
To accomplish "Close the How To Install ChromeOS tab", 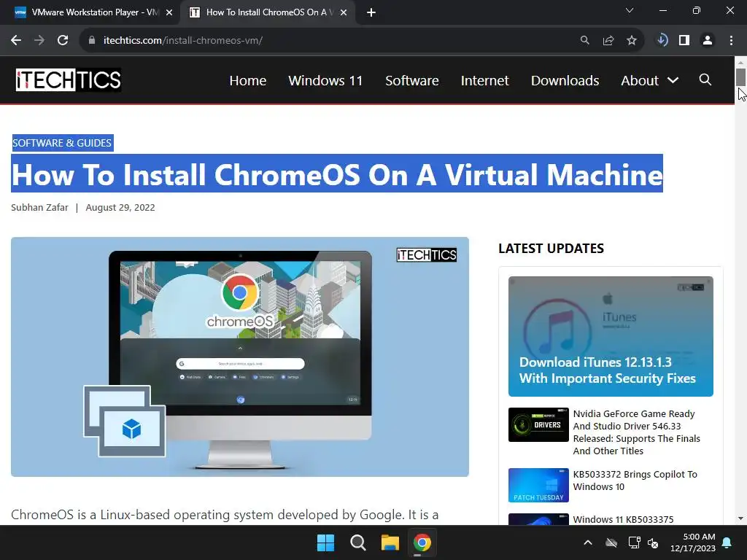I will pos(344,12).
